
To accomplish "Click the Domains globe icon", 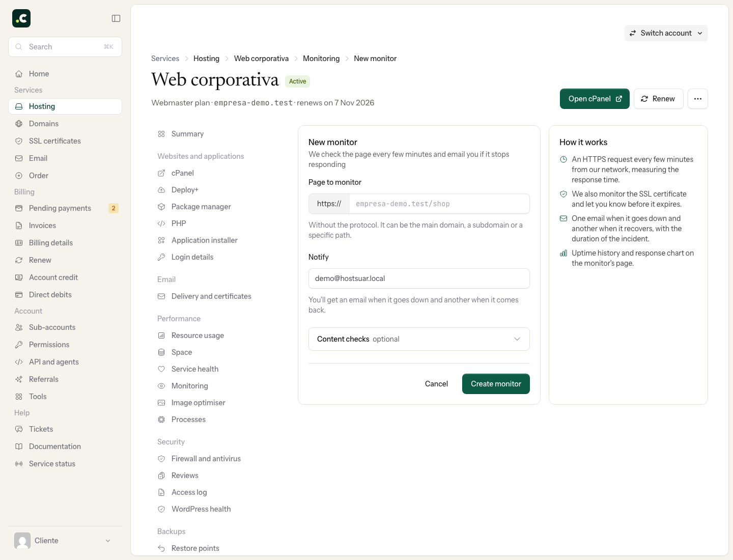I will [19, 124].
